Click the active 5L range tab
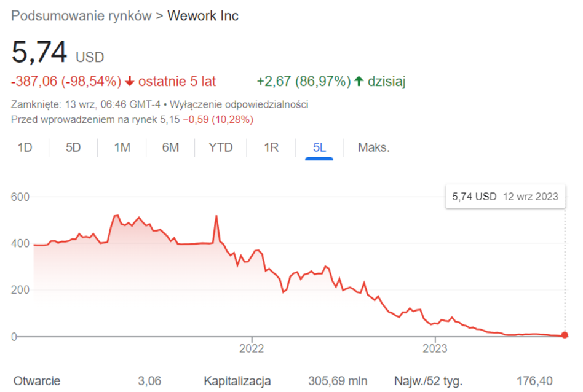This screenshot has width=583, height=392. (319, 147)
